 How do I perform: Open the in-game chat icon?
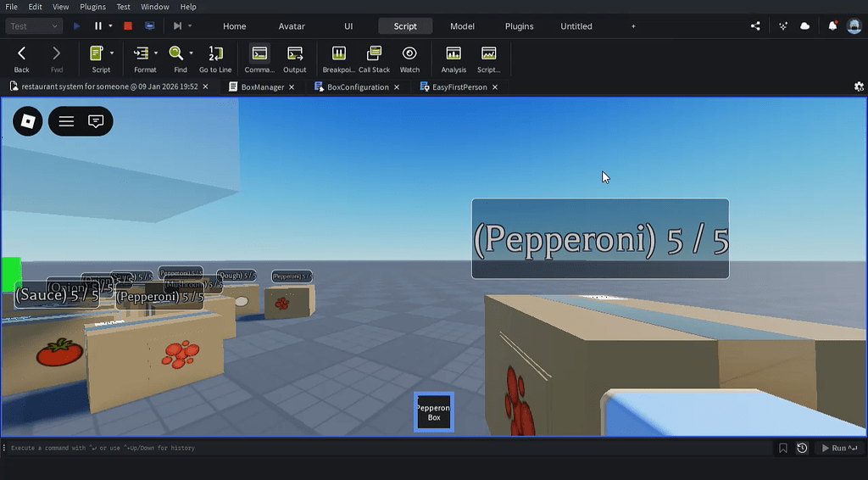point(96,121)
